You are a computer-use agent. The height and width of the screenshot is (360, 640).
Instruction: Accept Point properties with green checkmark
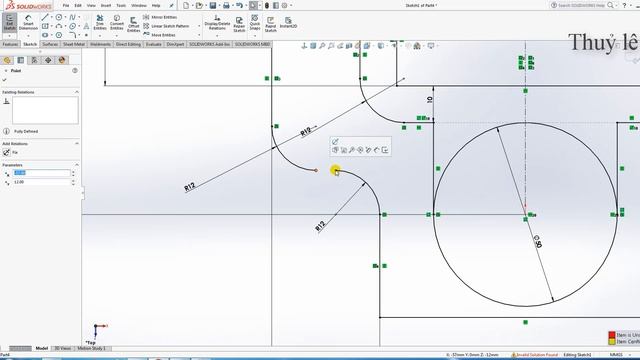pos(4,80)
